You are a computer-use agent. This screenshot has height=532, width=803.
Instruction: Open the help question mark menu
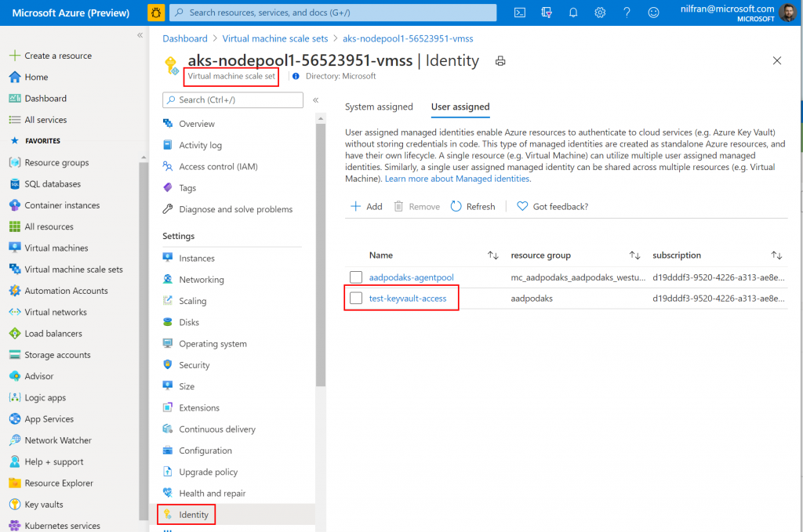(627, 13)
